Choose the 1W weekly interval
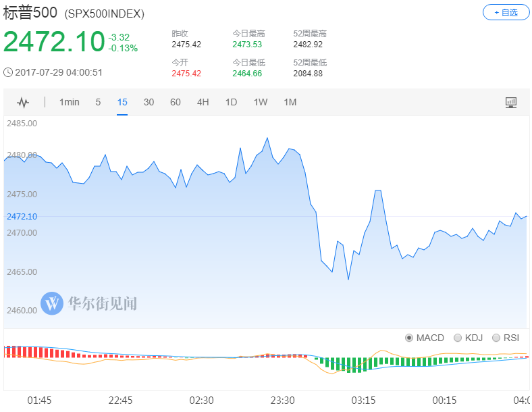The height and width of the screenshot is (412, 532). (x=260, y=102)
